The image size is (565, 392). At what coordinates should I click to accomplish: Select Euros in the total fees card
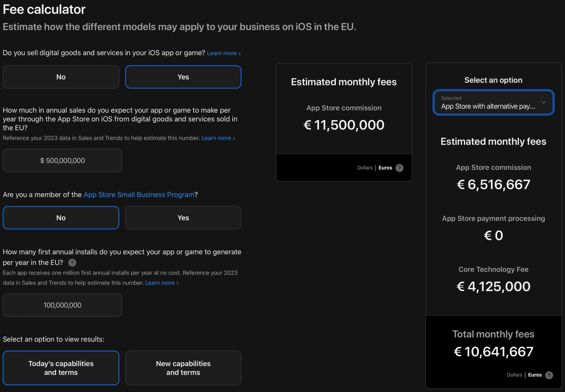535,375
